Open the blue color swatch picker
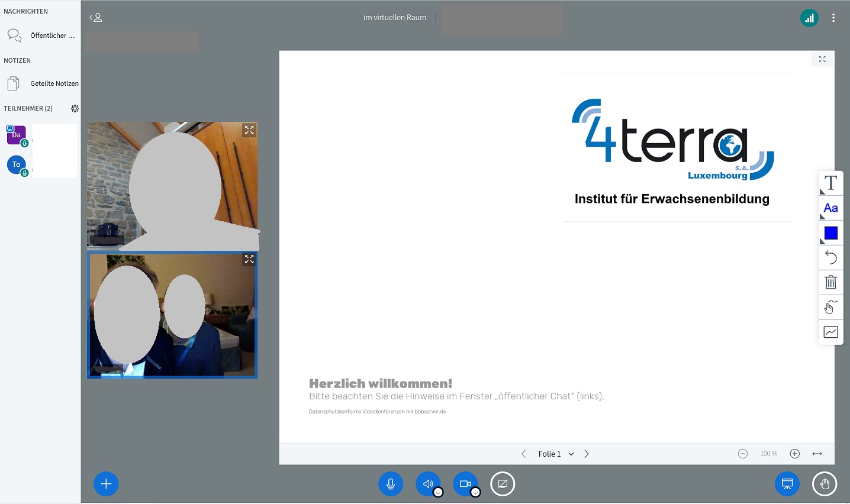Screen dimensions: 850x504 pos(831,233)
